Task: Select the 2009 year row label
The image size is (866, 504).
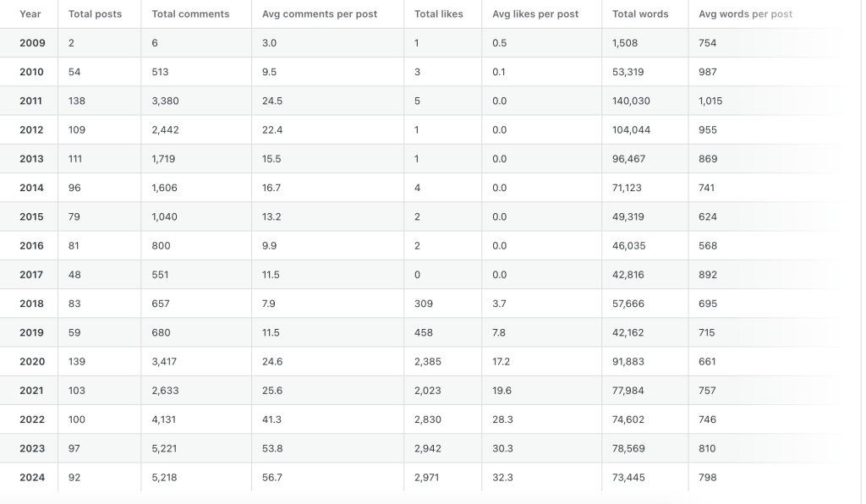Action: coord(32,43)
